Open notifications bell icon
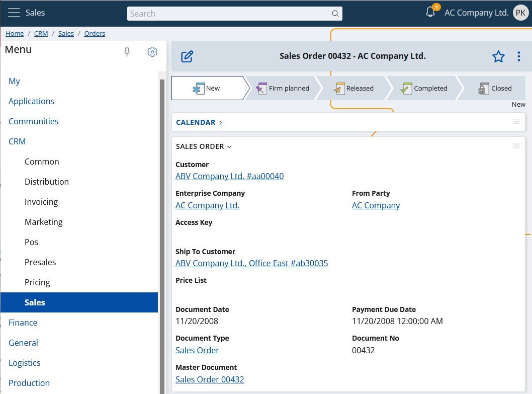 430,12
